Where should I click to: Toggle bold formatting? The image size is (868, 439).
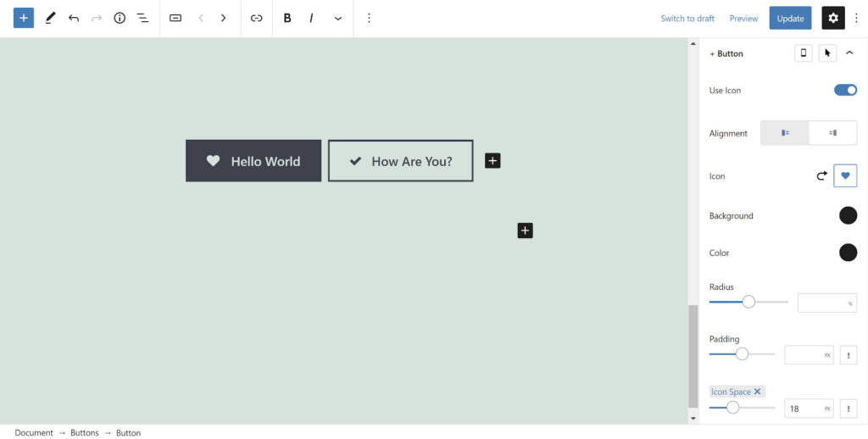(287, 18)
